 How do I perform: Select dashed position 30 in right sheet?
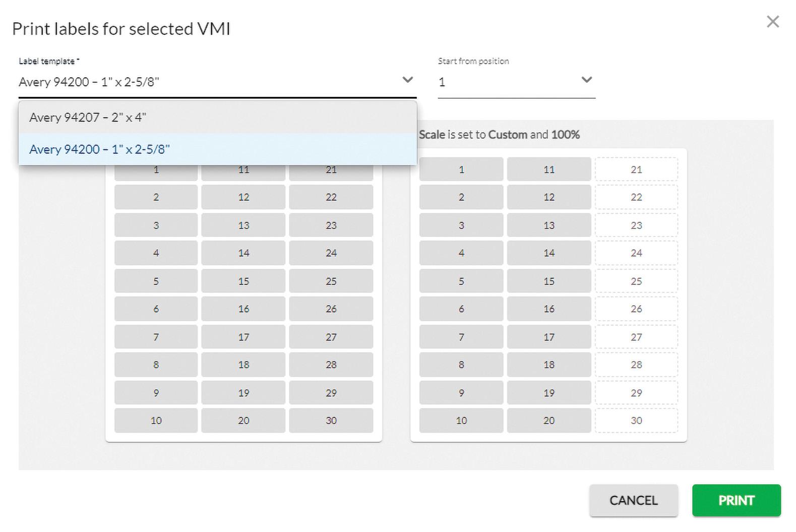636,420
